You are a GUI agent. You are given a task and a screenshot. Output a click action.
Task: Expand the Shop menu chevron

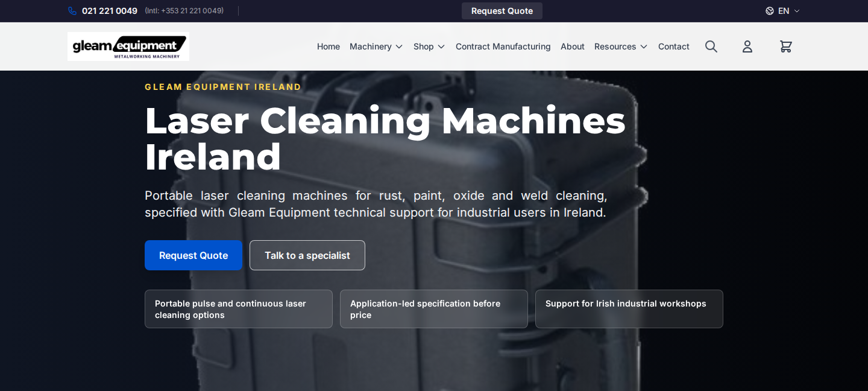coord(441,46)
